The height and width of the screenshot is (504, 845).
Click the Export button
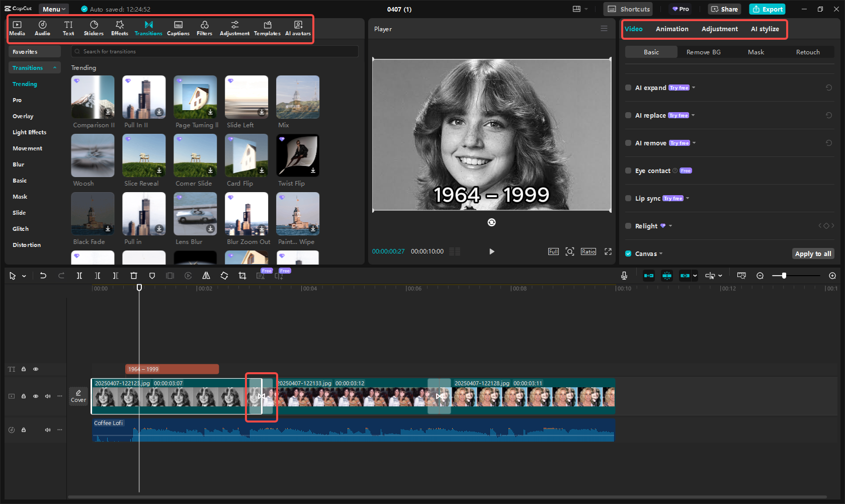[767, 9]
